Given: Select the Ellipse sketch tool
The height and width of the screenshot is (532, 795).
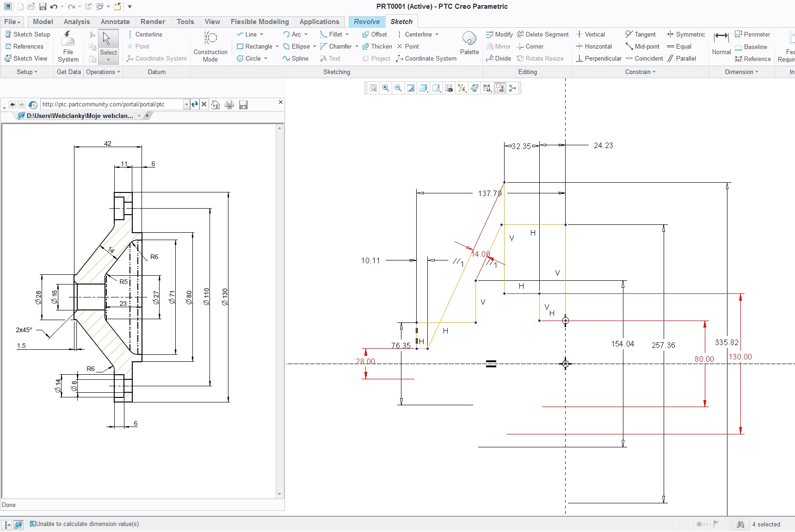Looking at the screenshot, I should click(296, 46).
